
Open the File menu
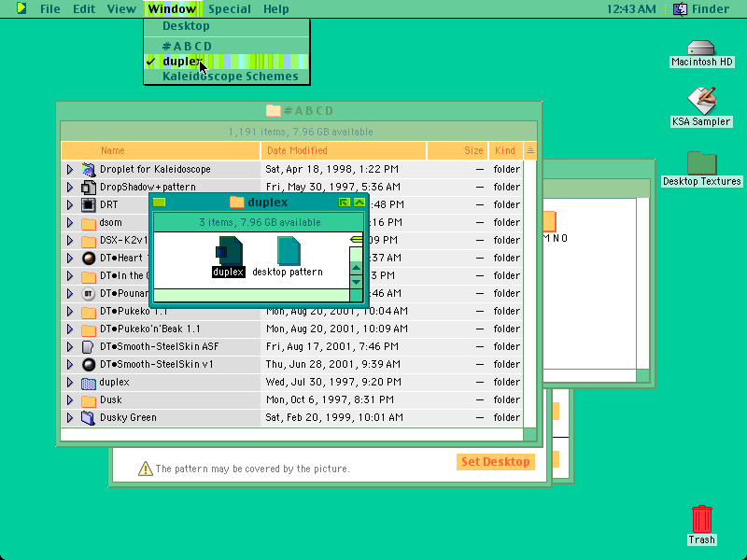tap(50, 9)
